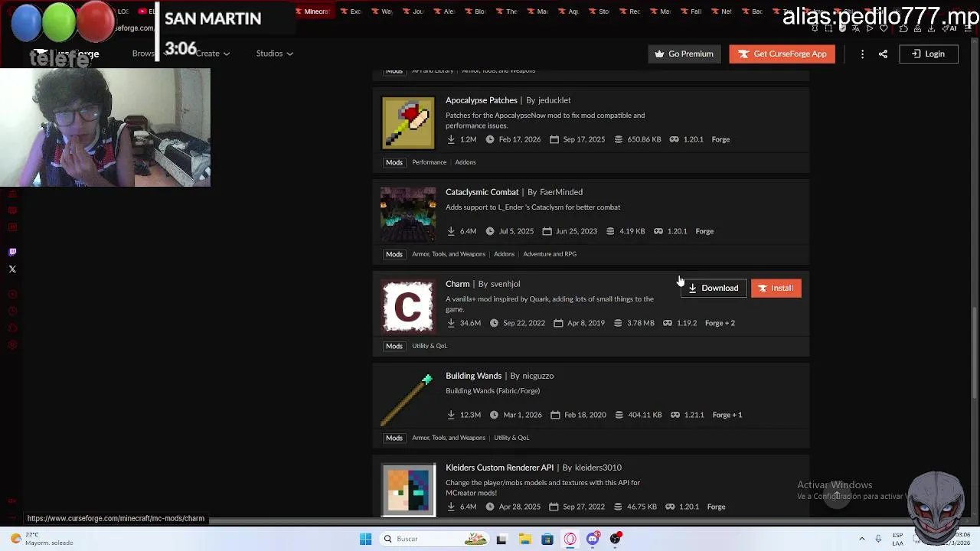Click the 1.21.1 version on Building Wands
This screenshot has width=980, height=551.
click(694, 415)
